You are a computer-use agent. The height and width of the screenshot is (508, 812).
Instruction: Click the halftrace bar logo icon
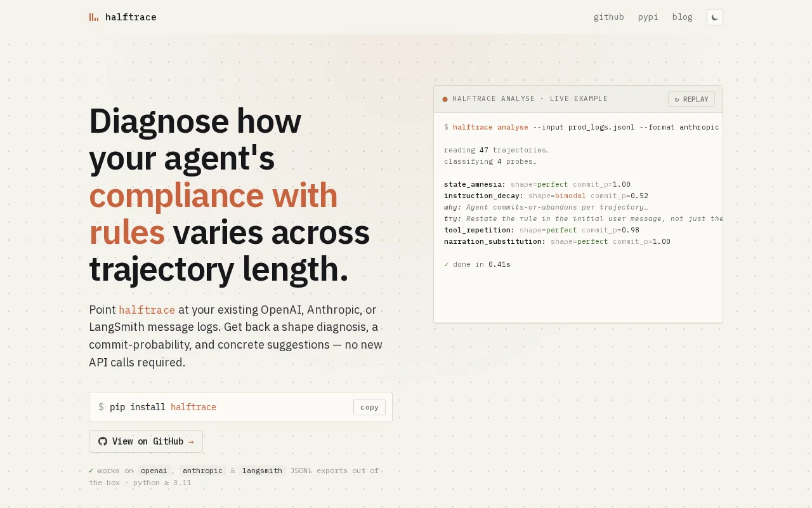(x=94, y=17)
